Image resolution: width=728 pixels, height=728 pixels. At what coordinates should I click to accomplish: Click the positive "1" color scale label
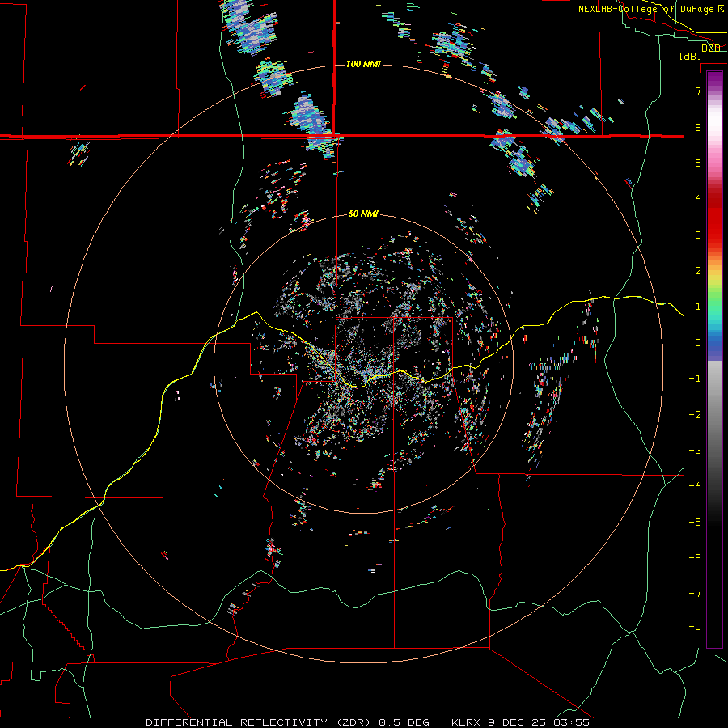[698, 307]
